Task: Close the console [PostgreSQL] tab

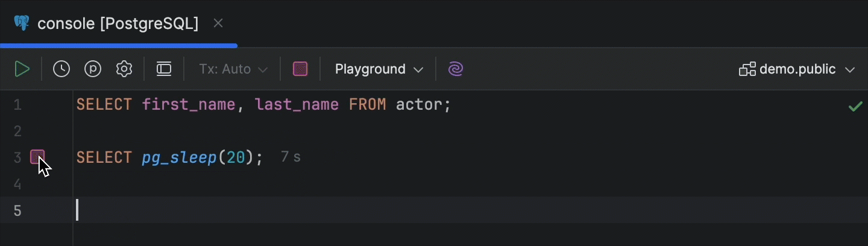Action: point(219,24)
